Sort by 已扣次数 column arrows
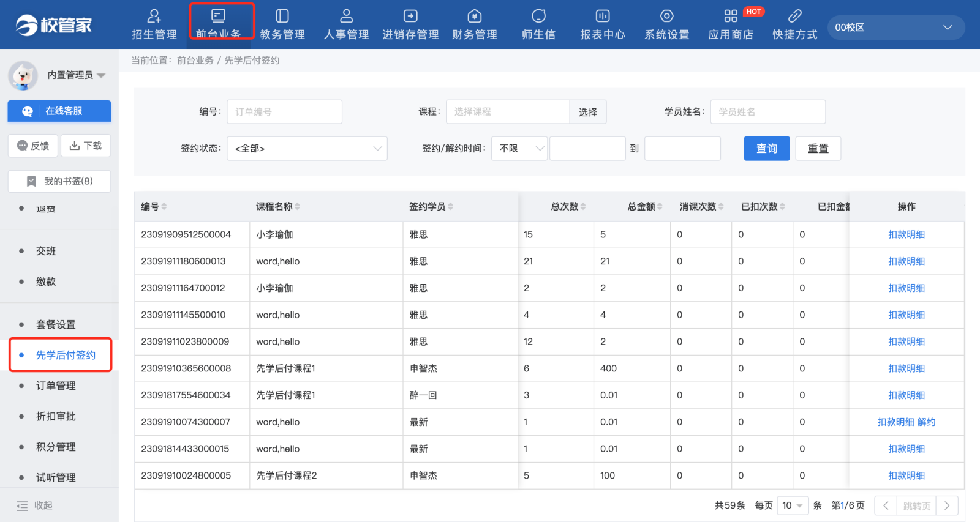The width and height of the screenshot is (980, 522). [x=782, y=207]
